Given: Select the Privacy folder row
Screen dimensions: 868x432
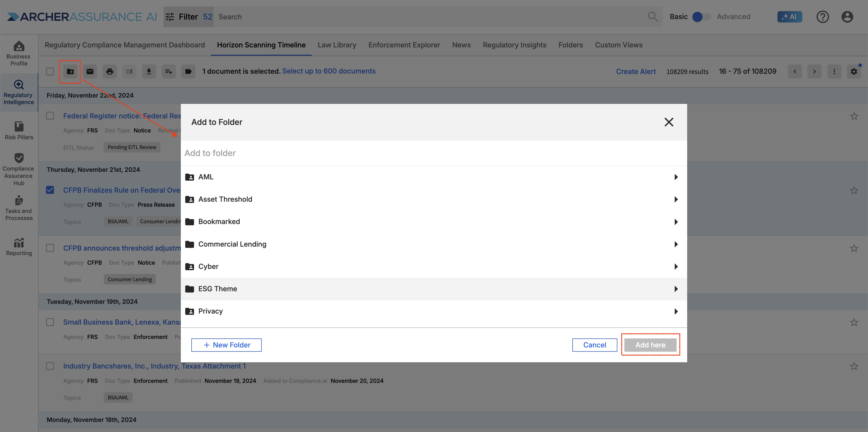Looking at the screenshot, I should click(434, 311).
